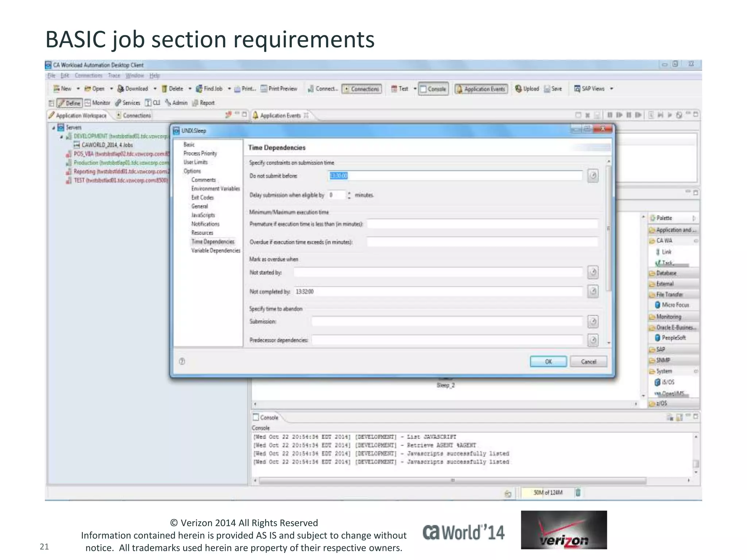Click OK in the UNIX Sleep dialog
This screenshot has height=560, width=747.
548,361
